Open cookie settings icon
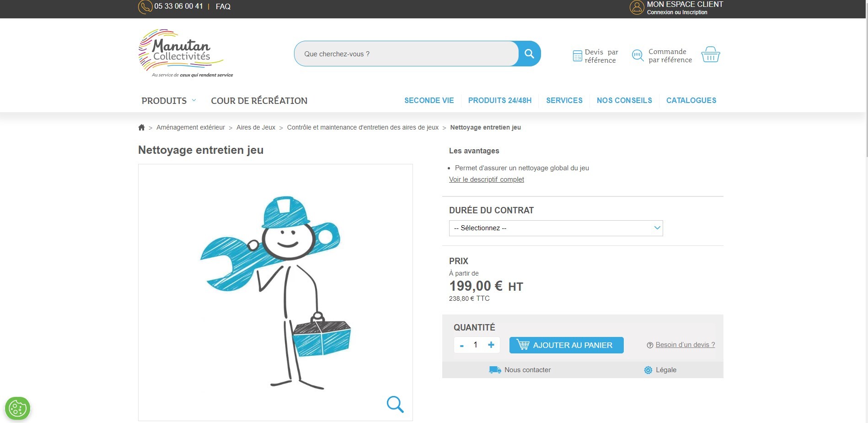The height and width of the screenshot is (423, 868). 17,408
